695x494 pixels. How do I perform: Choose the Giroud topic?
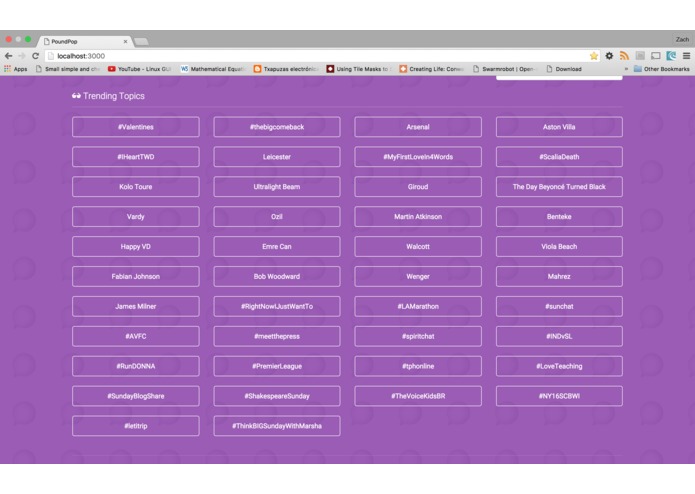[418, 187]
